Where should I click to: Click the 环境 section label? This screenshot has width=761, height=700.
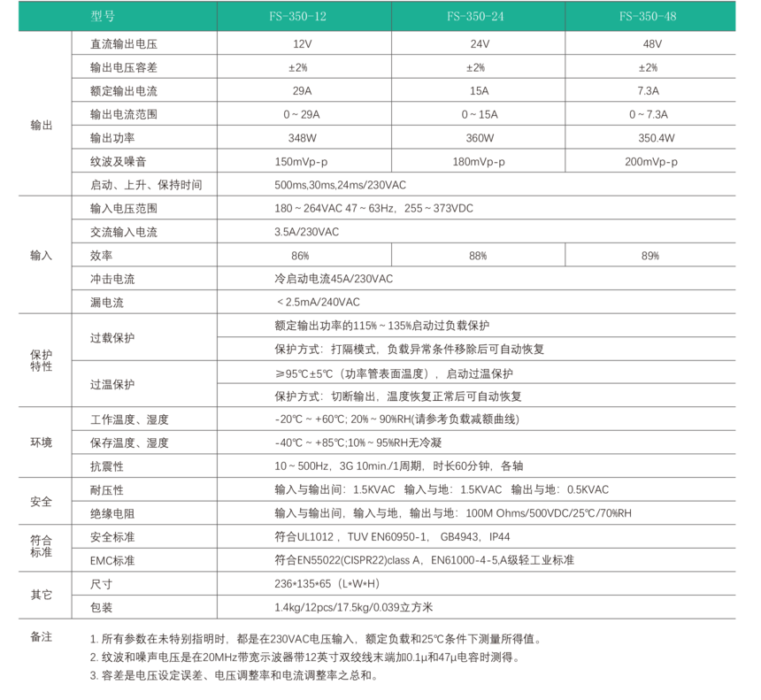coord(42,442)
